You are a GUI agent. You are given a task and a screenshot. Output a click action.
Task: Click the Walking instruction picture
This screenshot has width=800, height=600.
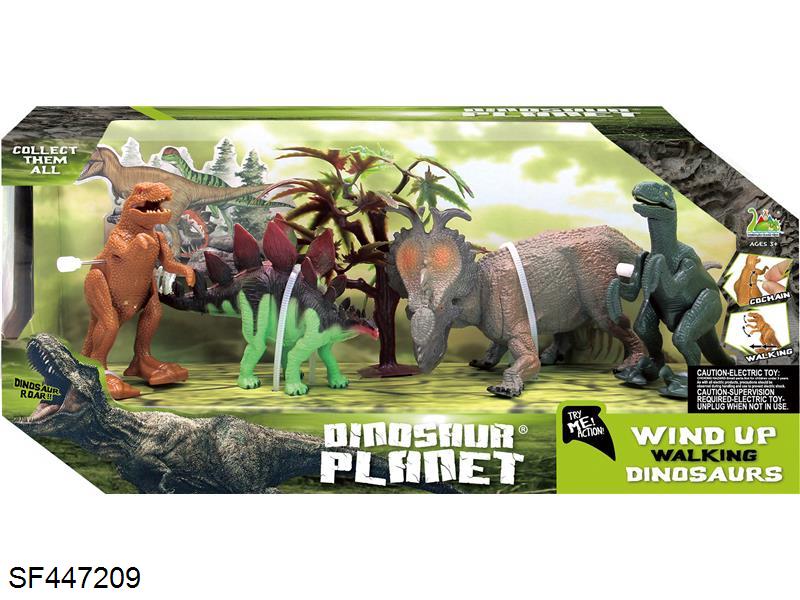pyautogui.click(x=760, y=335)
